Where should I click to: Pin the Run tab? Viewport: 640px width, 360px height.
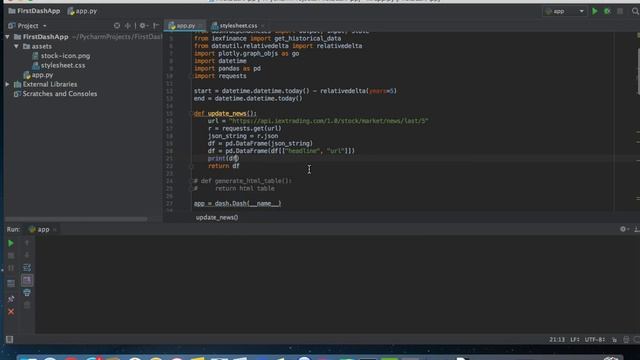click(11, 299)
